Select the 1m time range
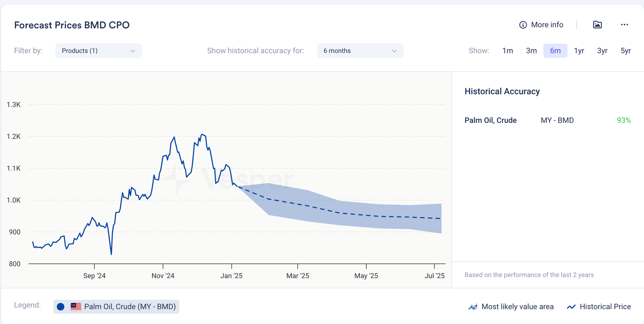The height and width of the screenshot is (324, 644). (508, 51)
